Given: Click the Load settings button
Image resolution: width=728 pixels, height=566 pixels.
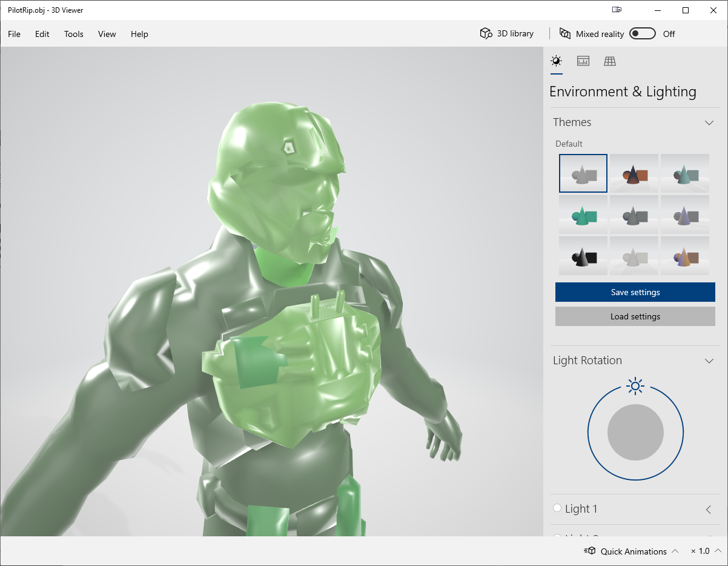Looking at the screenshot, I should [635, 316].
